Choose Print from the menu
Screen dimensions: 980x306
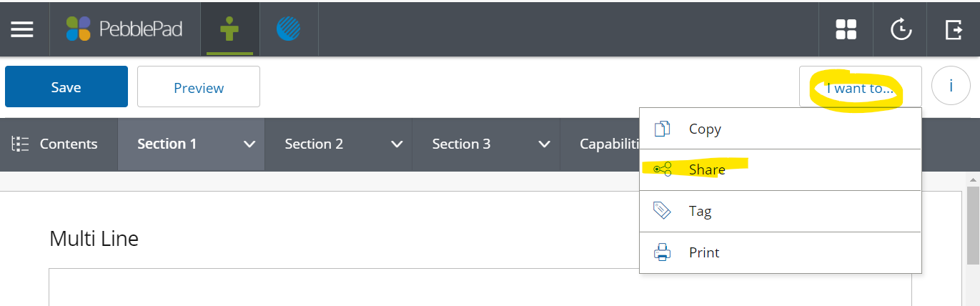tap(781, 252)
